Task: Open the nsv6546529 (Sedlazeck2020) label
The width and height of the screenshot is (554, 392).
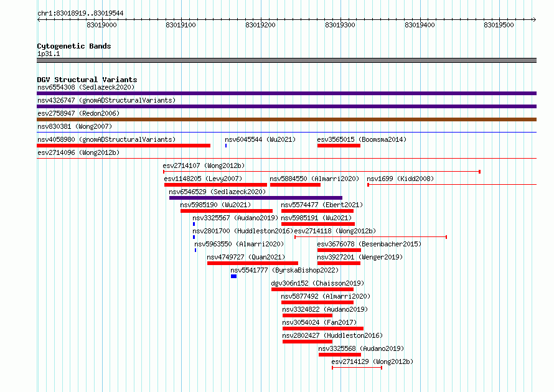Action: [217, 192]
